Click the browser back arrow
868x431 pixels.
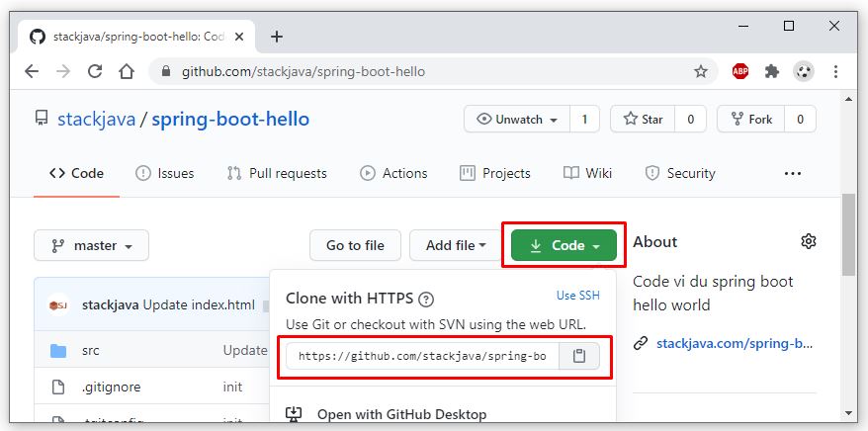point(32,71)
